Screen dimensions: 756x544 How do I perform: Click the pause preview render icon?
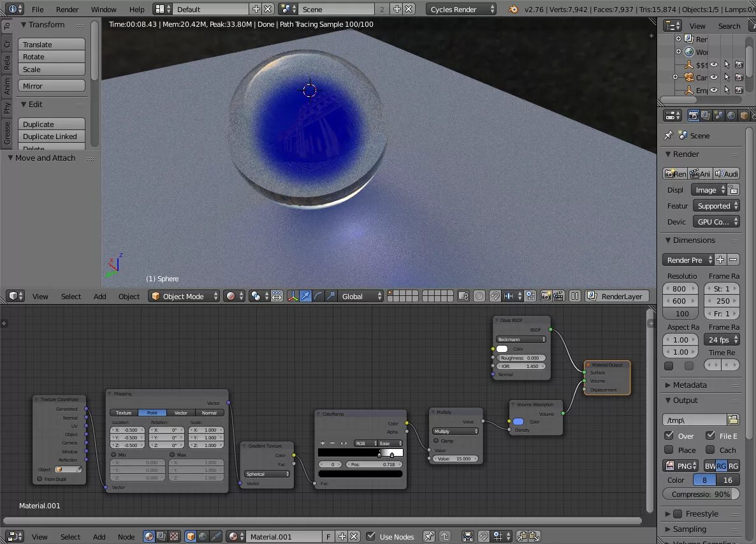tap(575, 296)
